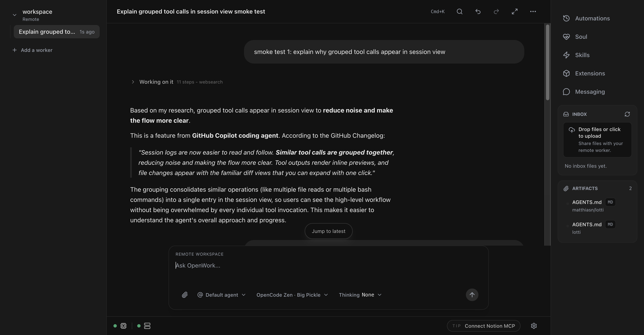This screenshot has height=335, width=644.
Task: Open the Automations section
Action: 592,19
